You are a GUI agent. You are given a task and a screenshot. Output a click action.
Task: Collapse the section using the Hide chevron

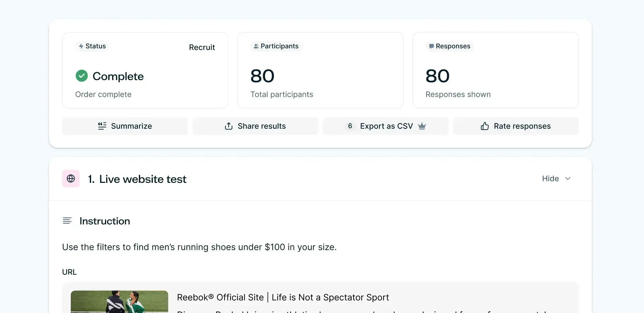point(568,178)
